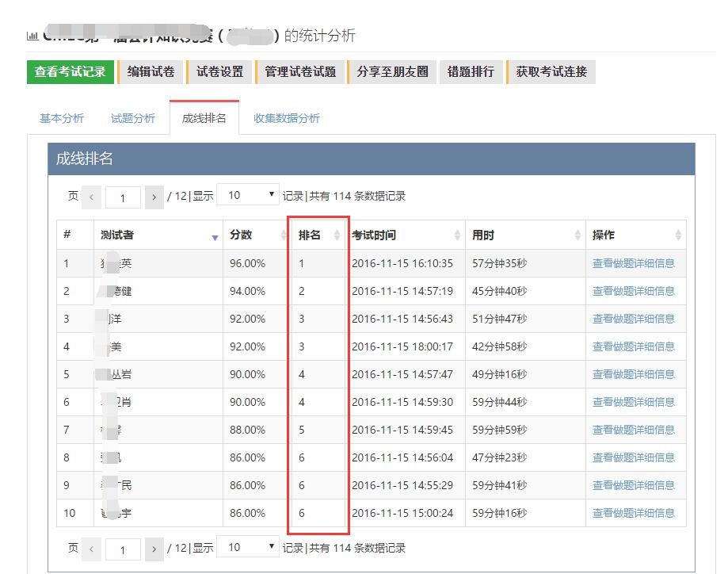The width and height of the screenshot is (728, 574).
Task: Open 查看做题详细信息 for row 6
Action: [x=633, y=402]
